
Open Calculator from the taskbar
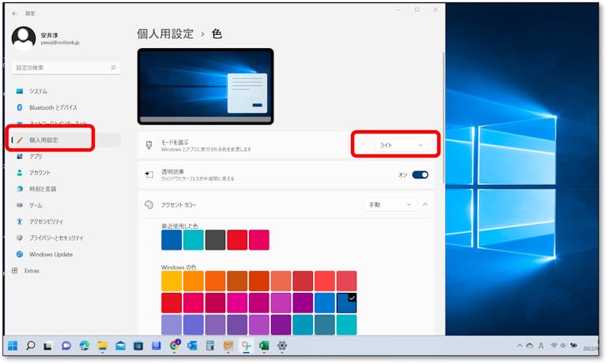click(209, 346)
